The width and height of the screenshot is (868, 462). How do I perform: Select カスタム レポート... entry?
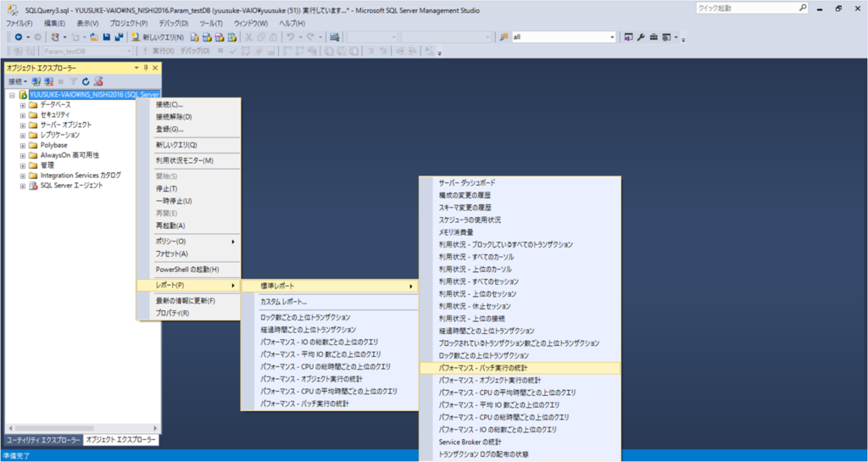330,302
